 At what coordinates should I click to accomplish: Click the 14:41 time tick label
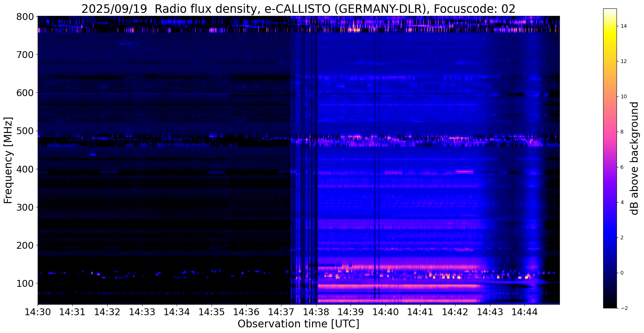[421, 311]
